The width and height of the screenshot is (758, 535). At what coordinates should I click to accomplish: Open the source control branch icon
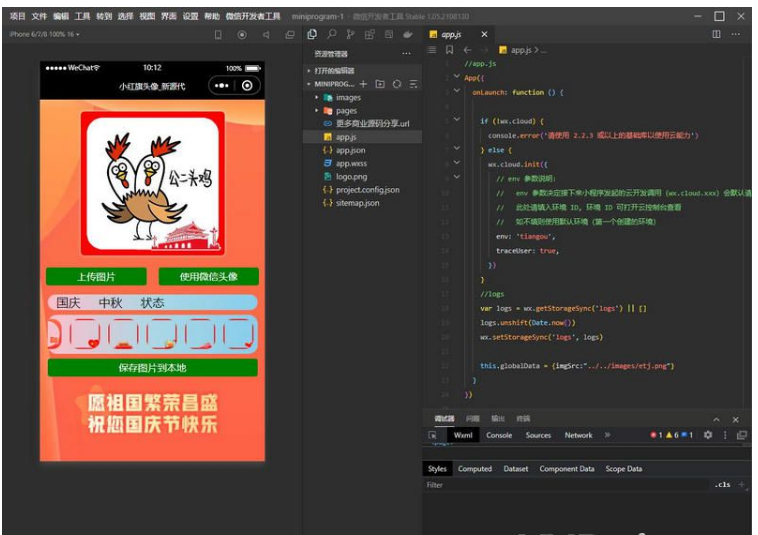[351, 34]
